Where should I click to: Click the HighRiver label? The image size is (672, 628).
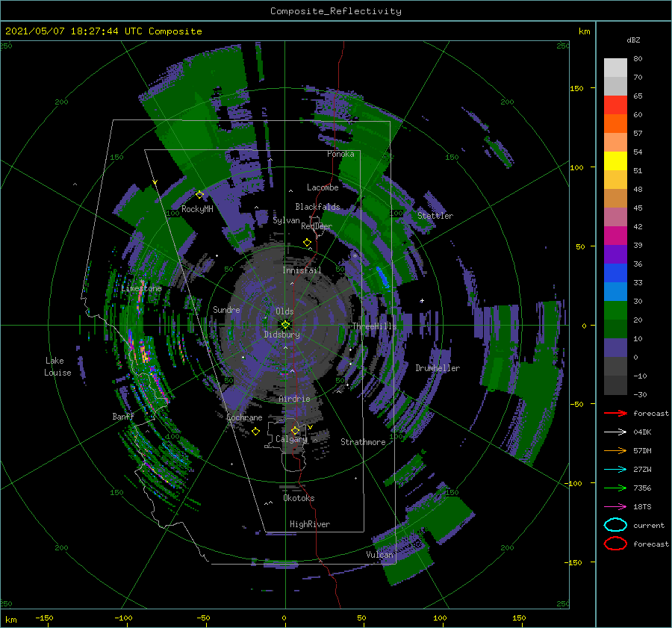310,524
